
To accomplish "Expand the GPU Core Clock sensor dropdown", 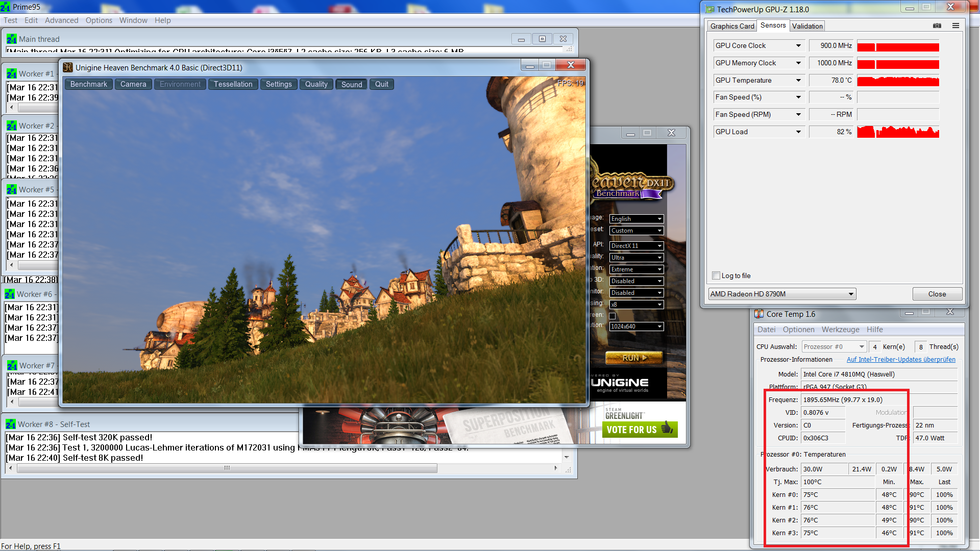I will 798,46.
